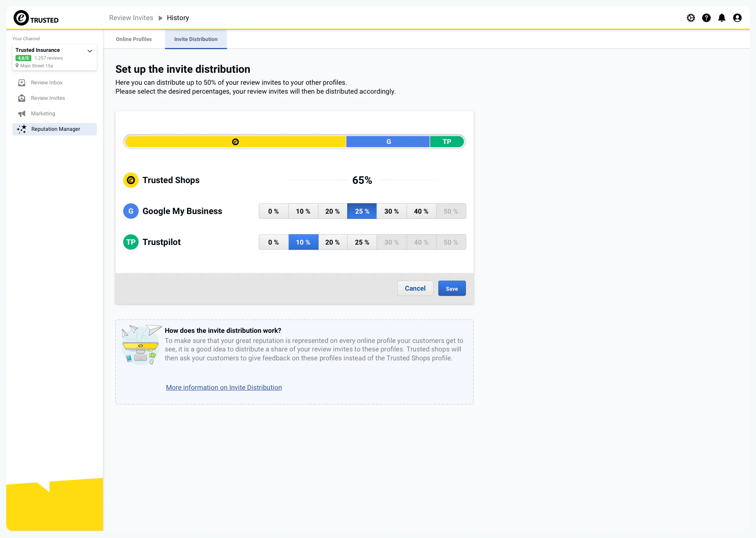756x538 pixels.
Task: Open Review Invites in the sidebar
Action: pyautogui.click(x=48, y=98)
